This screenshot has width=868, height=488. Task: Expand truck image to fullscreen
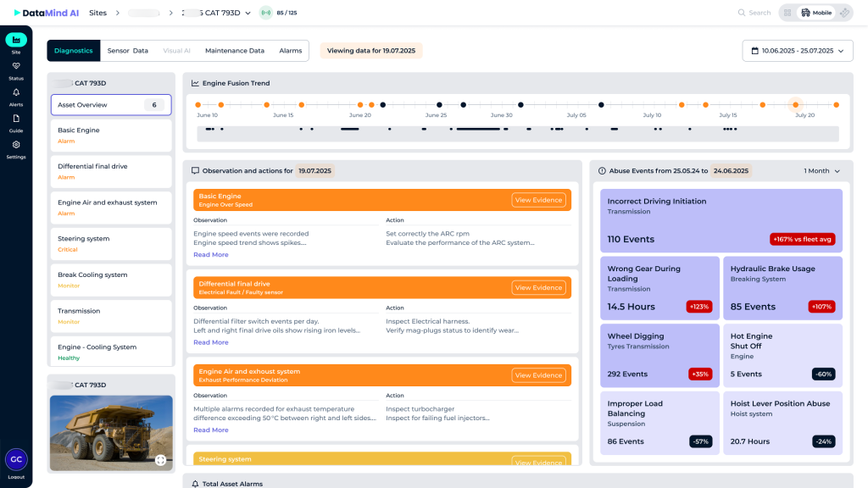[160, 460]
